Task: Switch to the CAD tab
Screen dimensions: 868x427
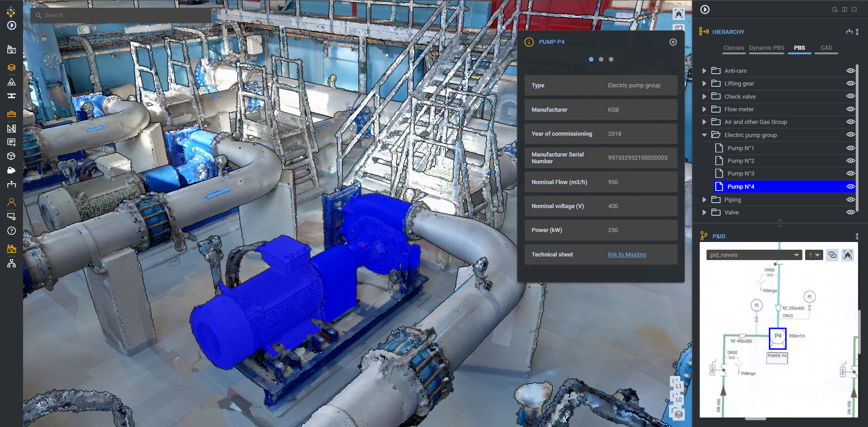Action: coord(826,48)
